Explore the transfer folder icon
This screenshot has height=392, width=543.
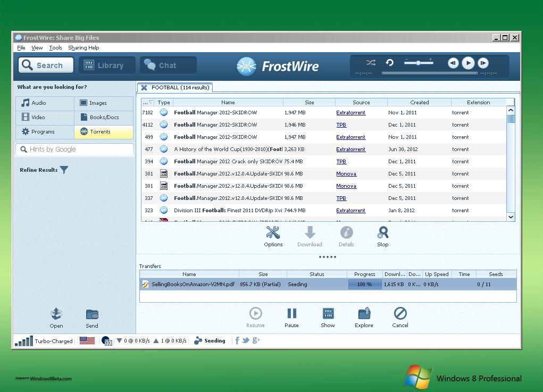(364, 313)
